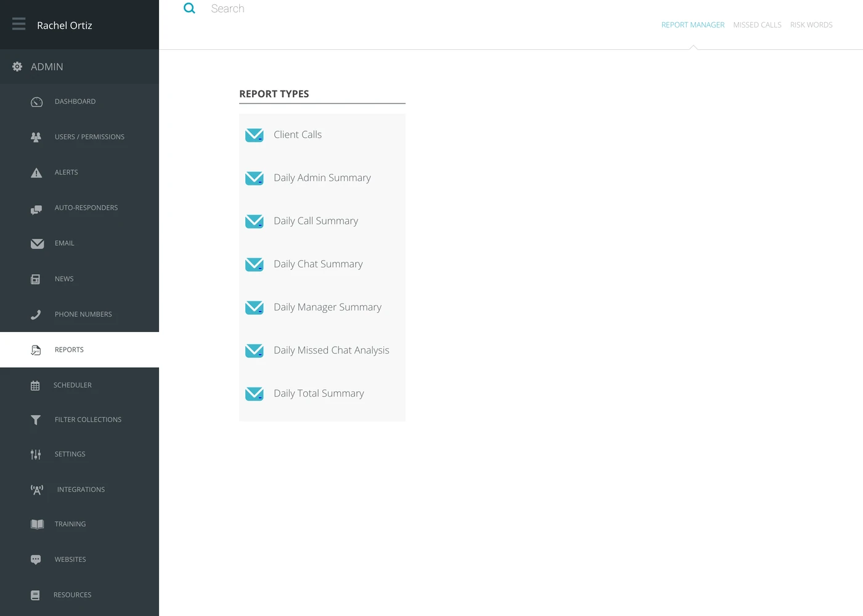Click the Training open book icon
The image size is (863, 616).
[x=37, y=524]
